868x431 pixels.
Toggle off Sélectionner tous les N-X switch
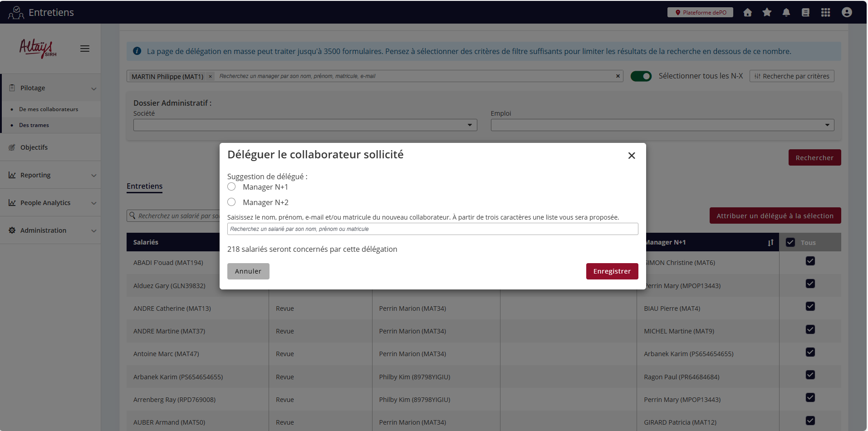pos(641,76)
